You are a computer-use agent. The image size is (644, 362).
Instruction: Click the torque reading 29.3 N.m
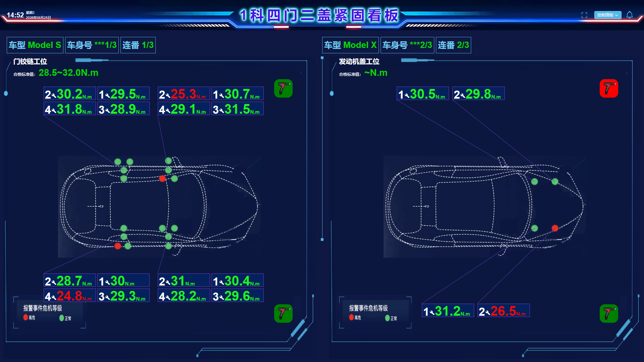(123, 296)
